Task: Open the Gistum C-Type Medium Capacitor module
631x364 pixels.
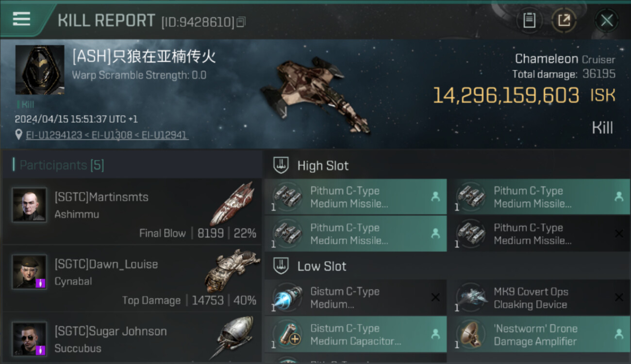Action: (x=355, y=334)
